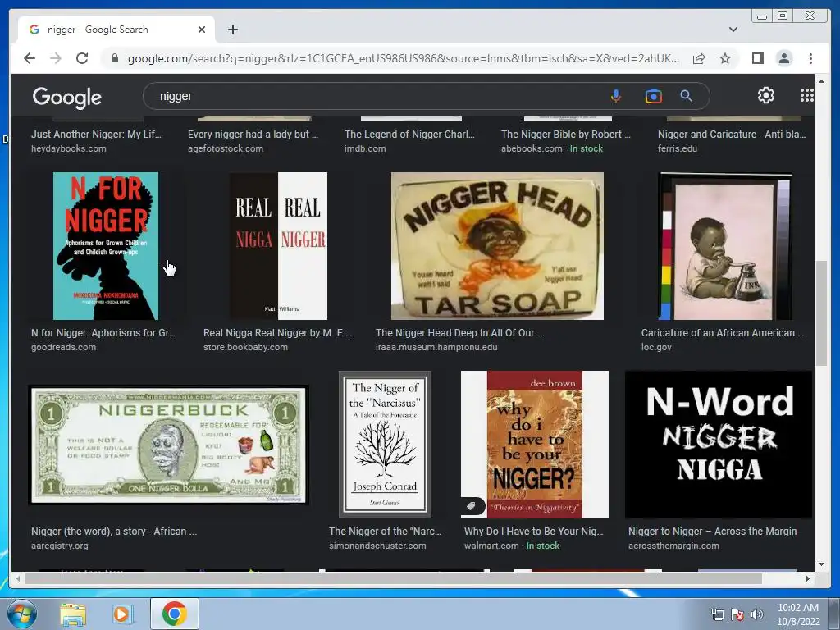Screen dimensions: 840x630
Task: Click product tag icon on walmart image
Action: click(x=472, y=505)
